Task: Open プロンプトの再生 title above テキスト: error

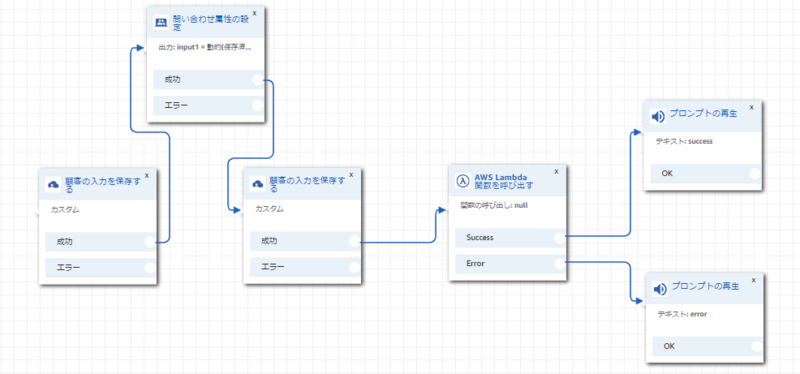Action: 705,286
